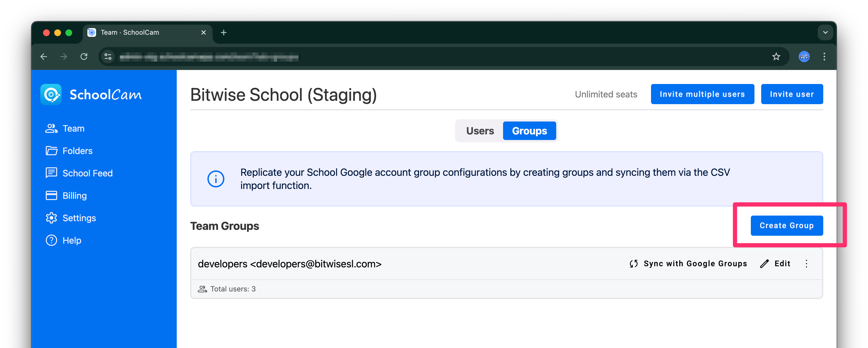Viewport: 868px width, 348px height.
Task: Click the developers group name text
Action: coord(289,264)
